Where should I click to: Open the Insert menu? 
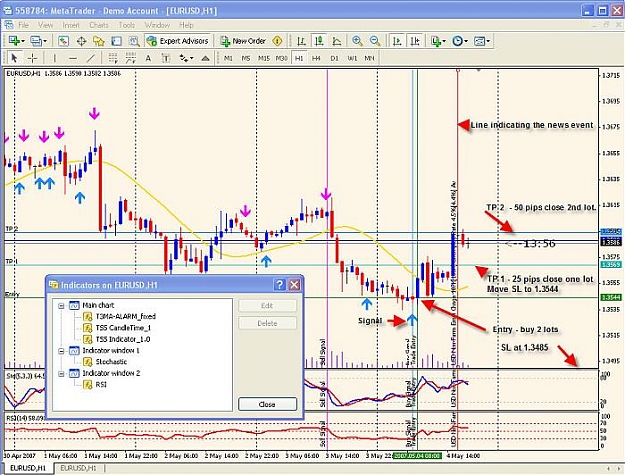(71, 25)
